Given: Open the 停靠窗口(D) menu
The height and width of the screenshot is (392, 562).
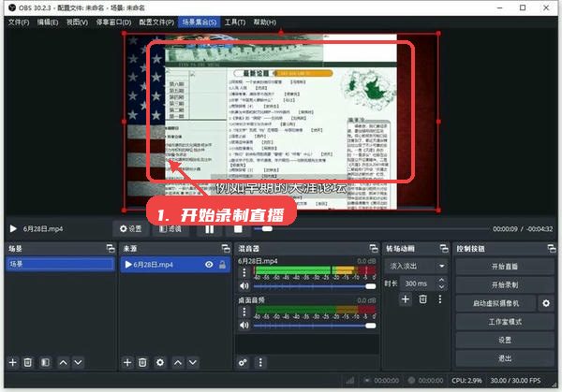Looking at the screenshot, I should pos(113,22).
